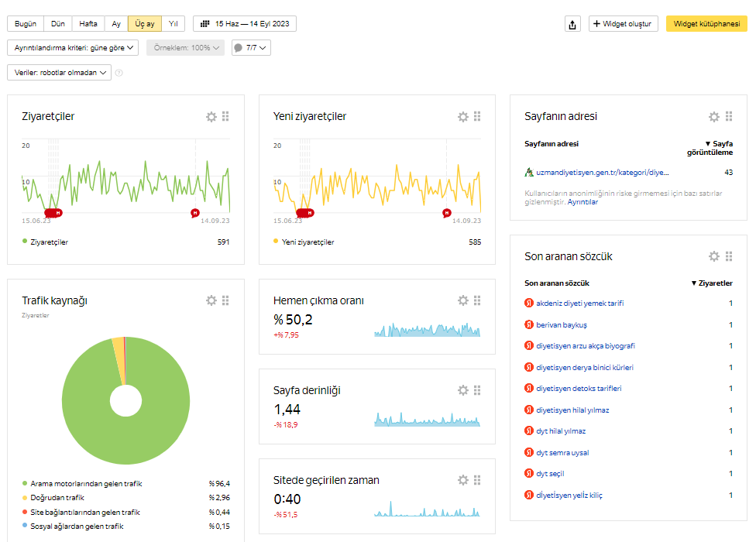Open the Ayrıntılar link
756x542 pixels.
point(582,202)
